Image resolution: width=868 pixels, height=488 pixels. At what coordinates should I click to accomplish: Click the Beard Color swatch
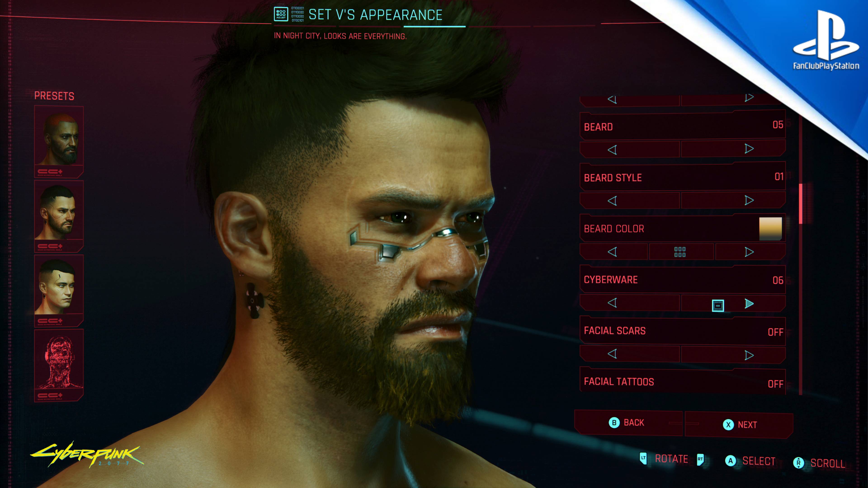coord(770,229)
